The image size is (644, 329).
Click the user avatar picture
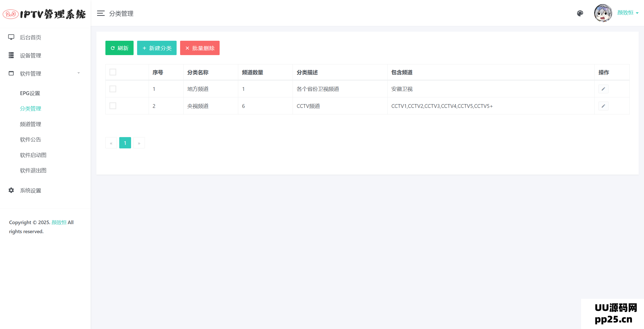click(603, 13)
